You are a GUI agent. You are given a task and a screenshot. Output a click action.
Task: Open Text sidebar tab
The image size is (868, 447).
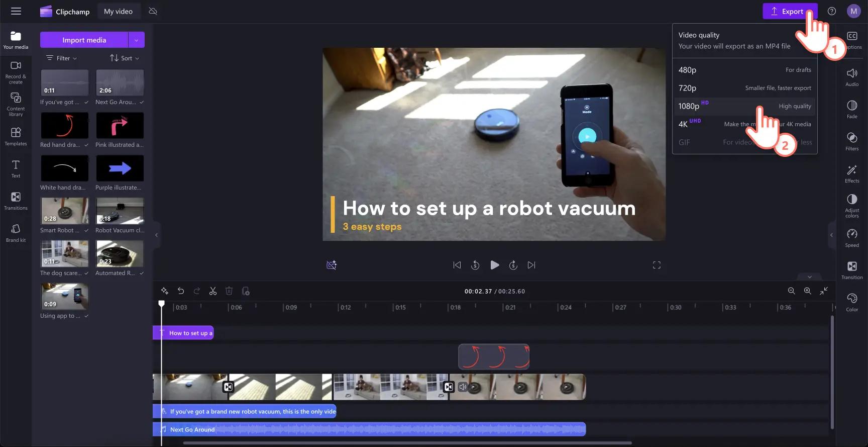16,168
